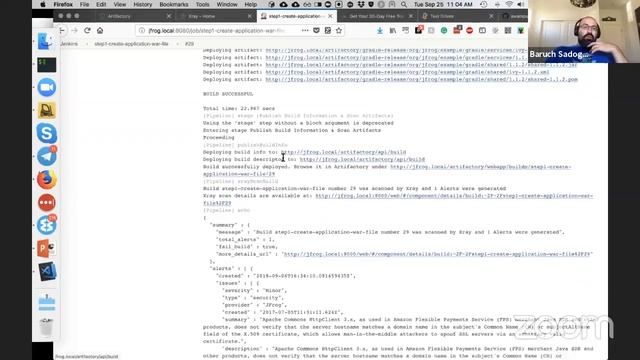Open PowerPoint from the dock

point(47,248)
